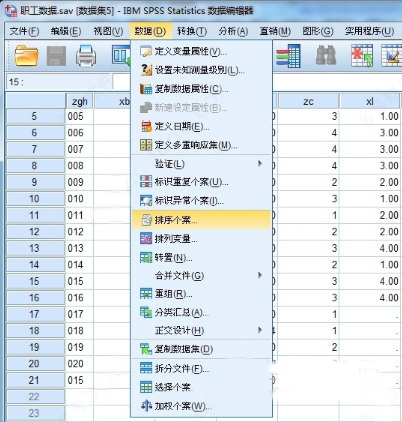Click the 转置 menu icon

click(146, 257)
